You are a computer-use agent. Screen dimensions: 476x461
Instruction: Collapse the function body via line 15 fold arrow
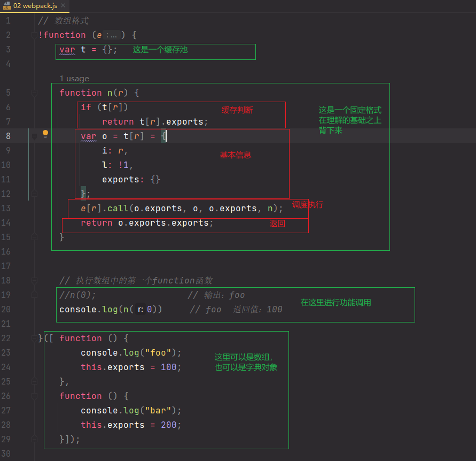tap(34, 237)
